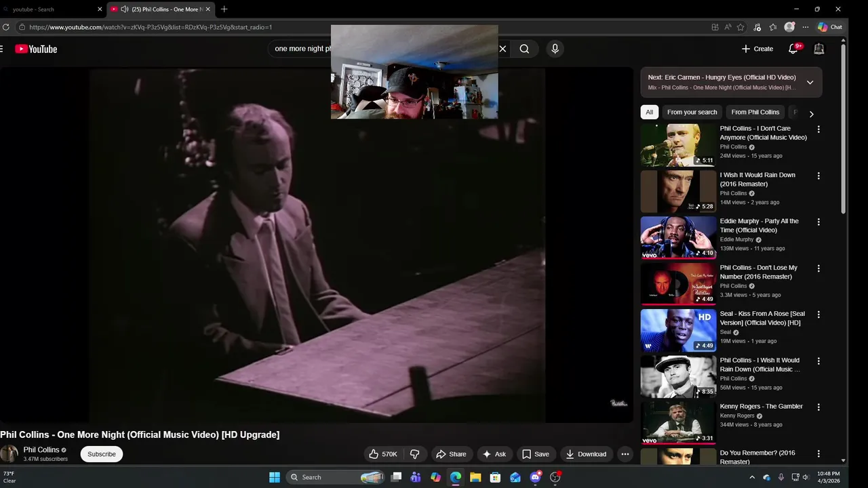The image size is (868, 488).
Task: Open Seal Kiss From A Rose thumbnail
Action: pyautogui.click(x=678, y=330)
